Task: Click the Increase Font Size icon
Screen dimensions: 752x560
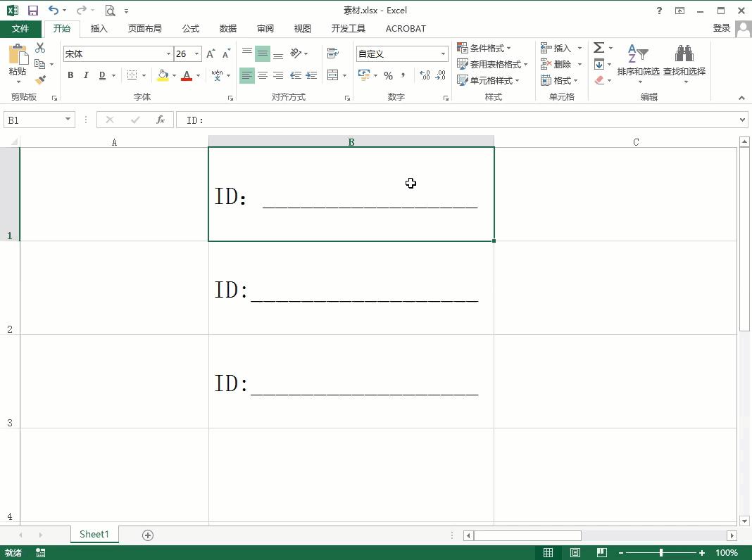Action: click(x=211, y=54)
